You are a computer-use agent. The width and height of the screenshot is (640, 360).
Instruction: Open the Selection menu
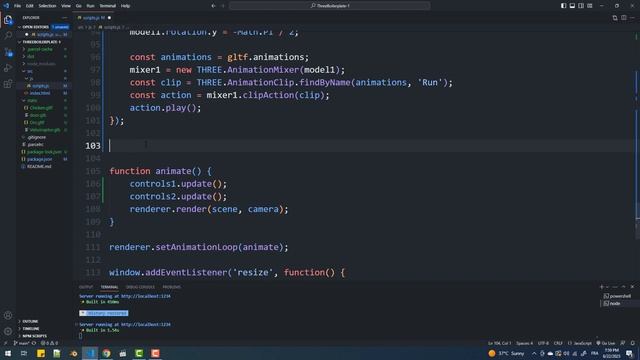coord(47,6)
